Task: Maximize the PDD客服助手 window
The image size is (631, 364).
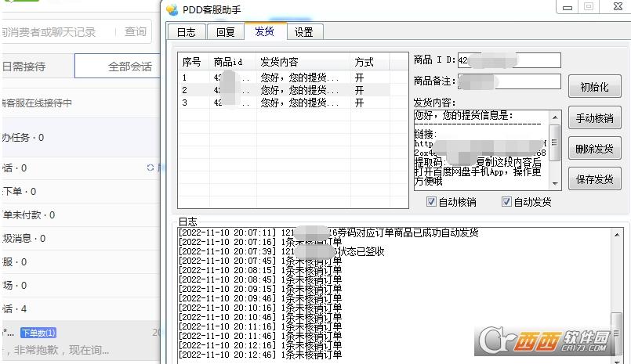Action: tap(588, 7)
